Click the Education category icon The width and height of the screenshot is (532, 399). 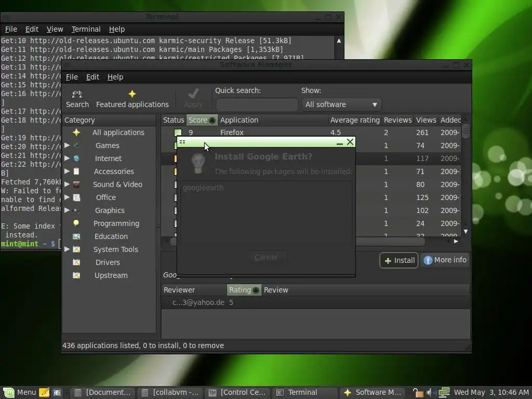pos(76,236)
